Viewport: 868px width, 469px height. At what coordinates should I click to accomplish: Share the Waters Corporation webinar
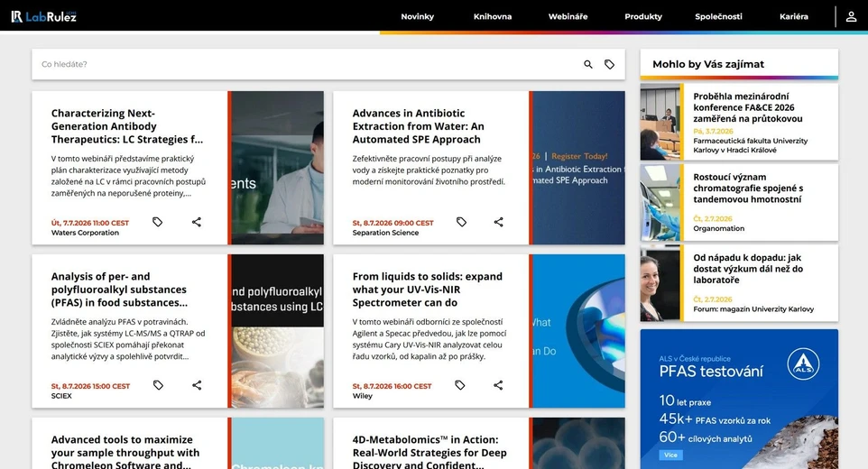click(197, 222)
